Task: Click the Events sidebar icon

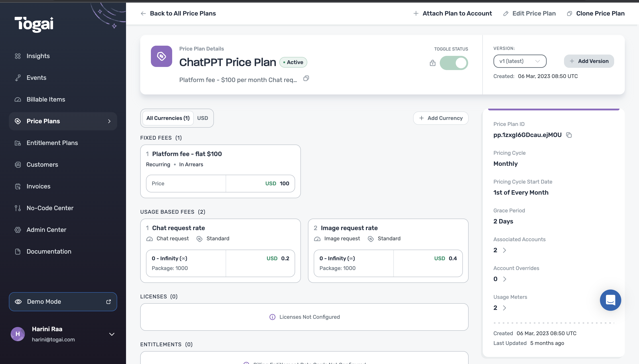Action: click(18, 78)
